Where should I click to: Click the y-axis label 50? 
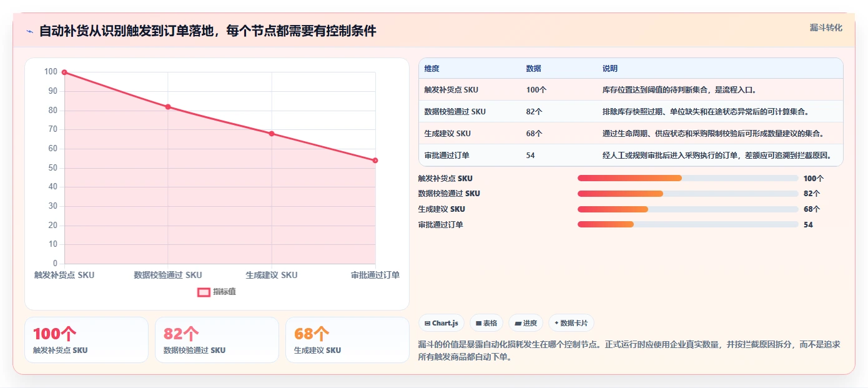52,168
